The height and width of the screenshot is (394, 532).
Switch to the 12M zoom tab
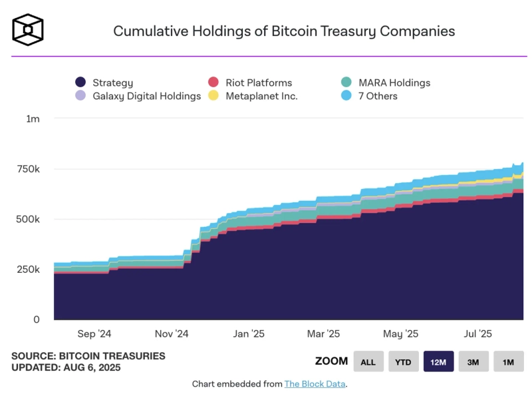coord(439,361)
